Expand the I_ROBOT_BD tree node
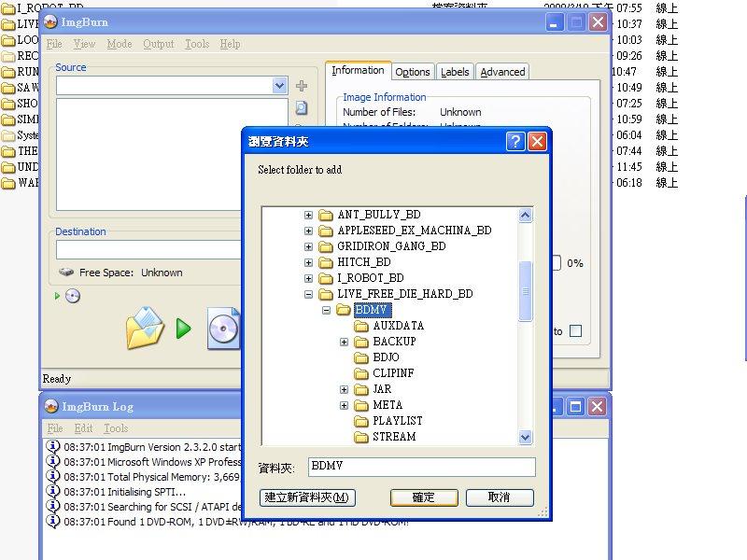747x560 pixels. click(x=308, y=278)
